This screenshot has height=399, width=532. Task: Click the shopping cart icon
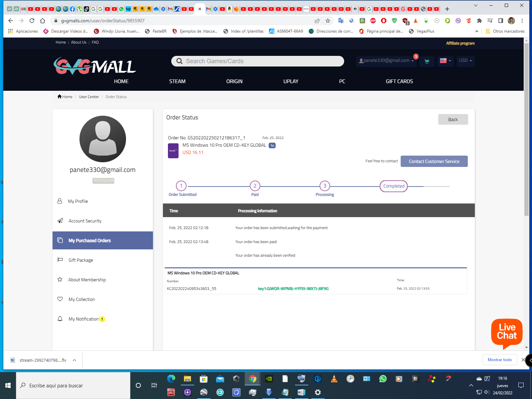pyautogui.click(x=427, y=61)
